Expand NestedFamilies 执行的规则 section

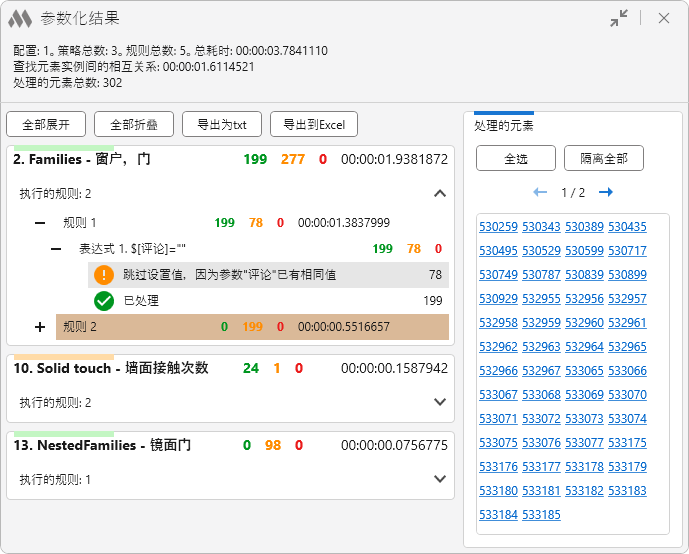click(x=439, y=479)
